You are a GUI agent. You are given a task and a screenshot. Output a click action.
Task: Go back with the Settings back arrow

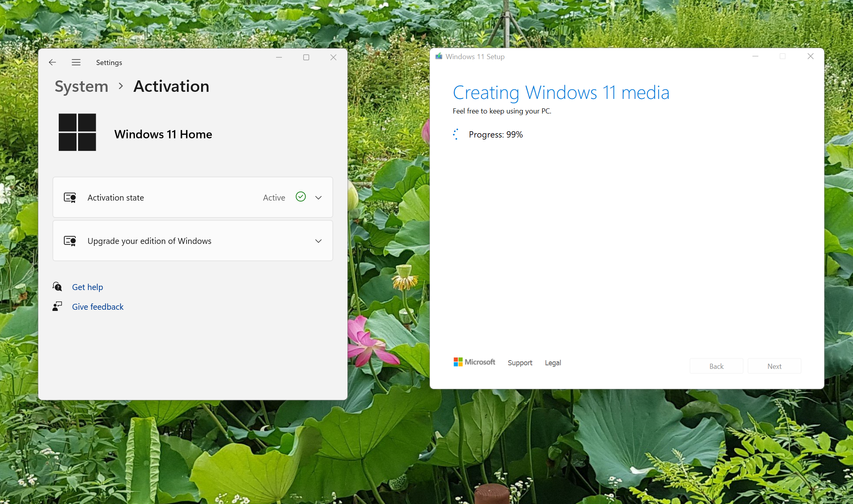[52, 62]
